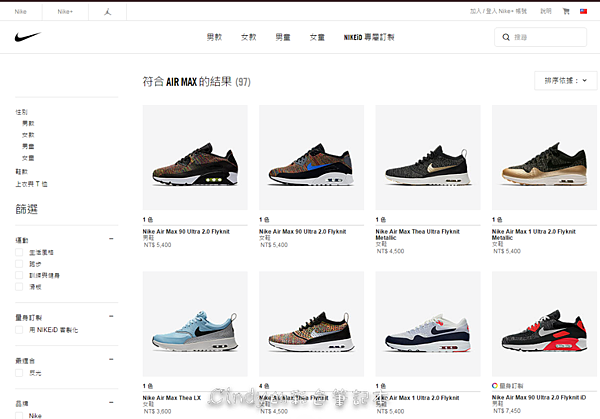Open the shopping cart icon
600x419 pixels.
[x=566, y=11]
